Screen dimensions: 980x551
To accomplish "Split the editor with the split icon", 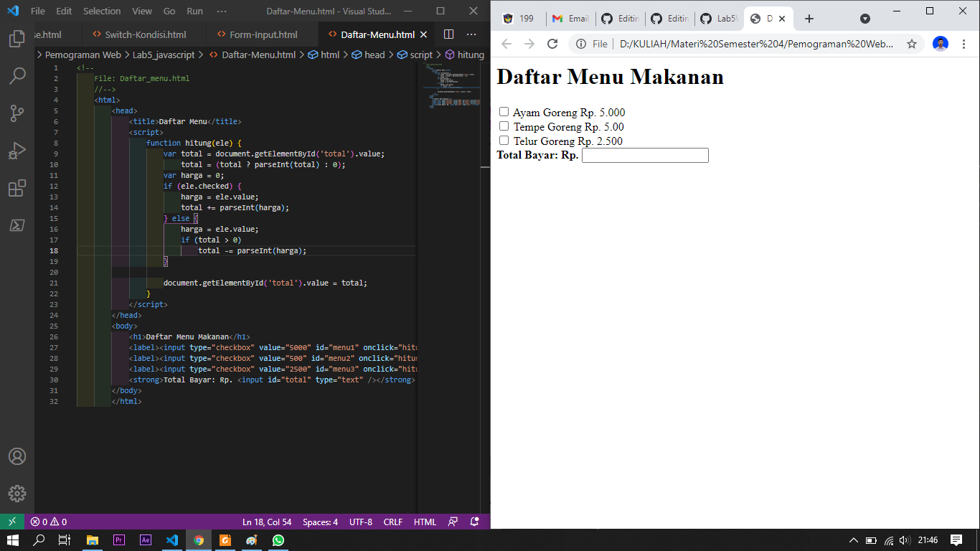I will pos(448,33).
